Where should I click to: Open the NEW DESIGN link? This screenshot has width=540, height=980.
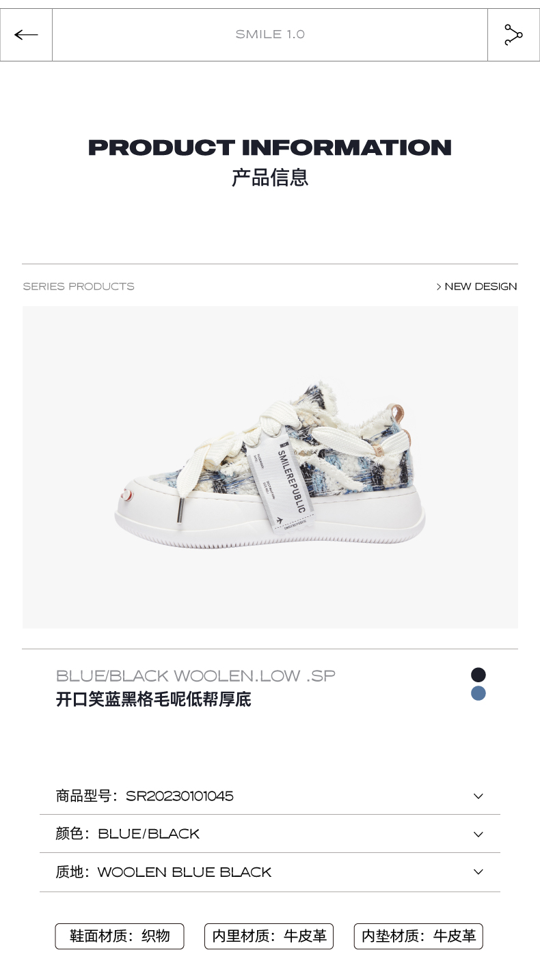[x=476, y=287]
